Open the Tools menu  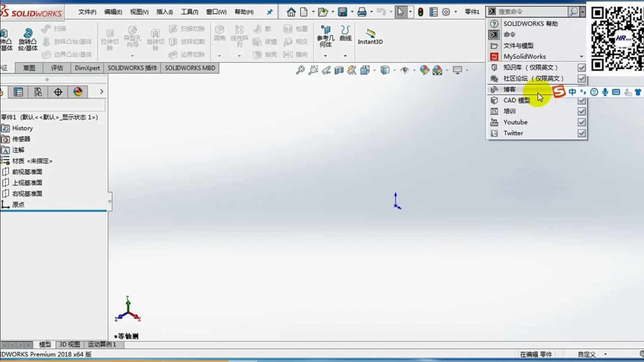[x=189, y=12]
